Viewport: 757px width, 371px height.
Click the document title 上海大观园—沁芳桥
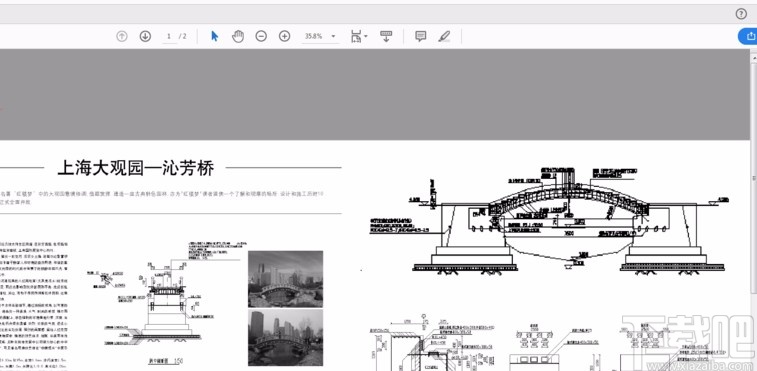136,168
